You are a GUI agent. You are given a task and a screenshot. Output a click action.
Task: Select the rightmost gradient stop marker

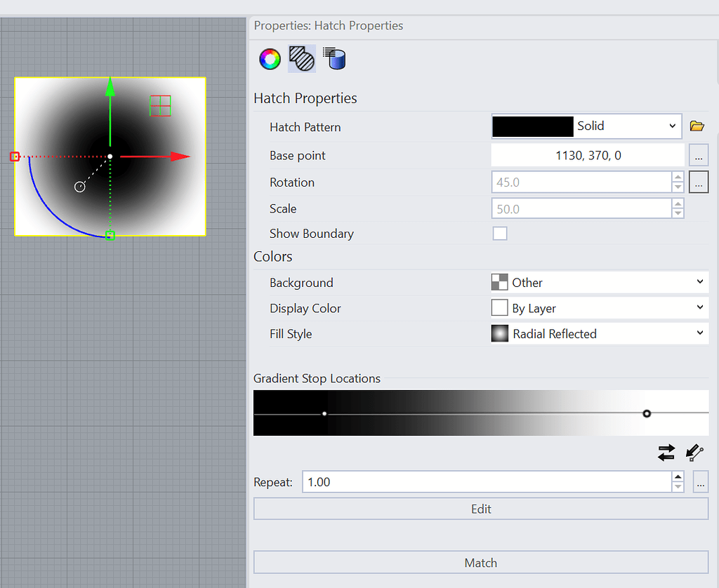pyautogui.click(x=647, y=413)
